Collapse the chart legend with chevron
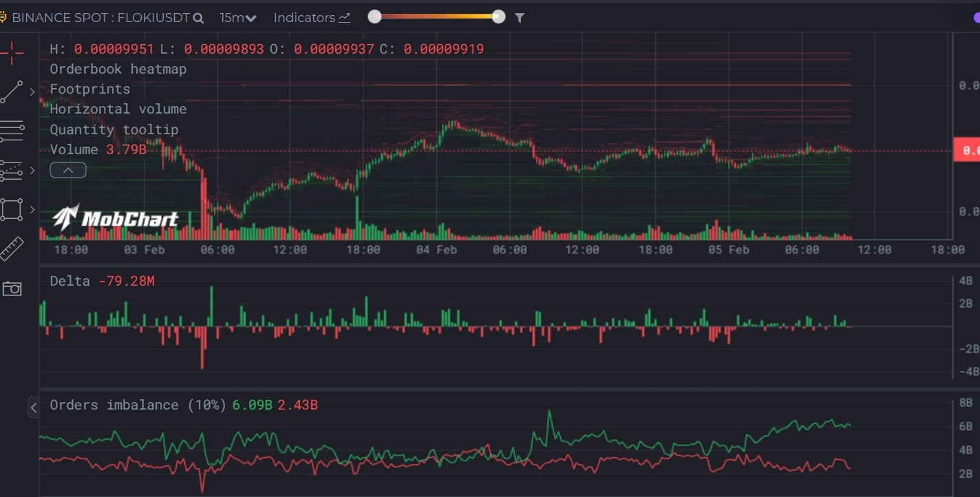Viewport: 980px width, 497px height. (x=67, y=170)
